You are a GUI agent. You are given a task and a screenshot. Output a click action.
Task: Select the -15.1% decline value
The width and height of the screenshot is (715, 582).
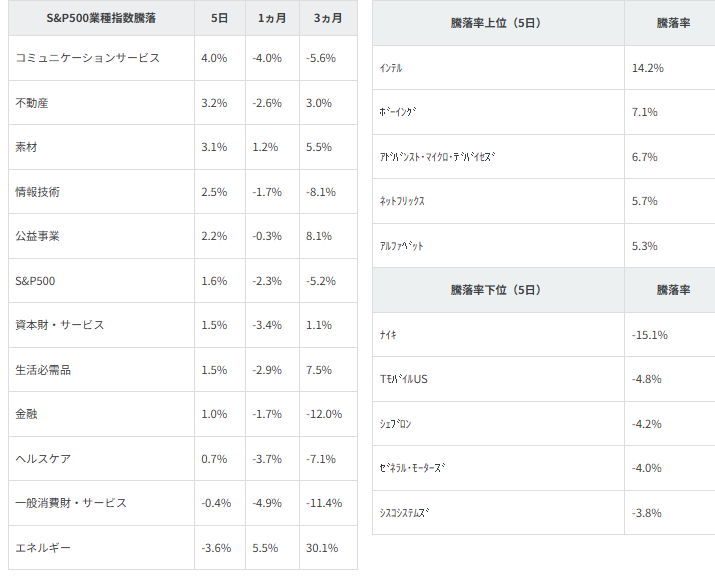(650, 335)
